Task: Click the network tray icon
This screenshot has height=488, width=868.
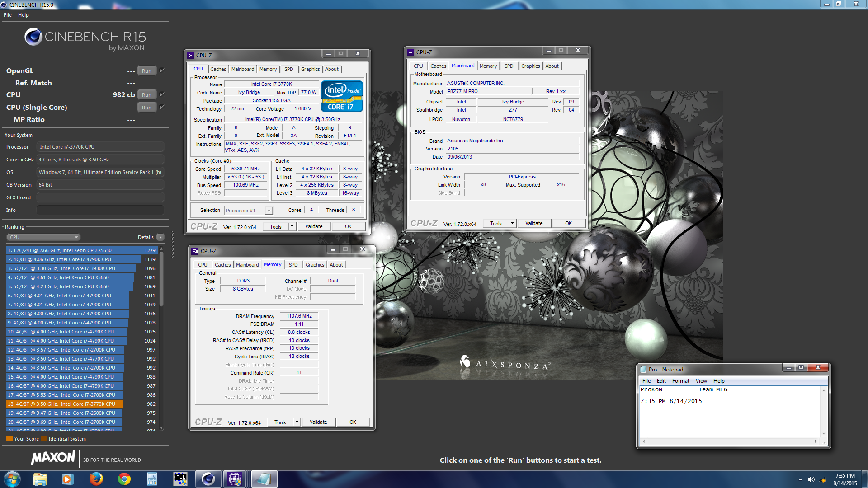Action: point(822,479)
